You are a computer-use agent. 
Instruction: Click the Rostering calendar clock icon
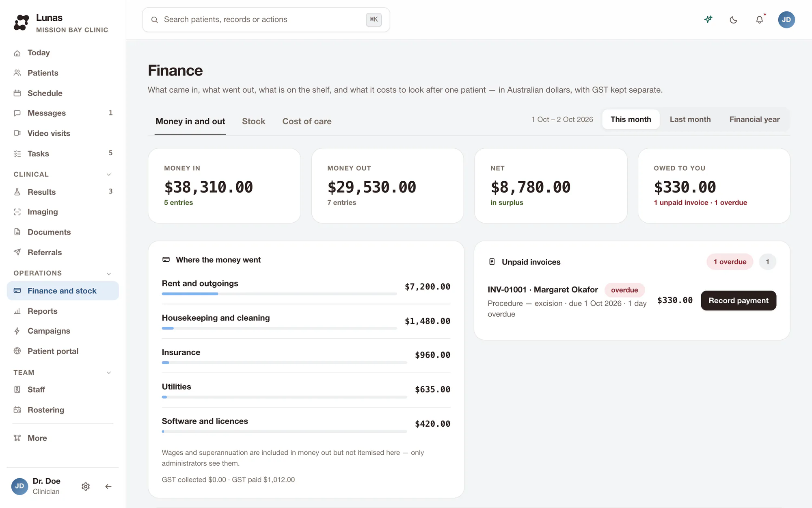click(x=17, y=410)
